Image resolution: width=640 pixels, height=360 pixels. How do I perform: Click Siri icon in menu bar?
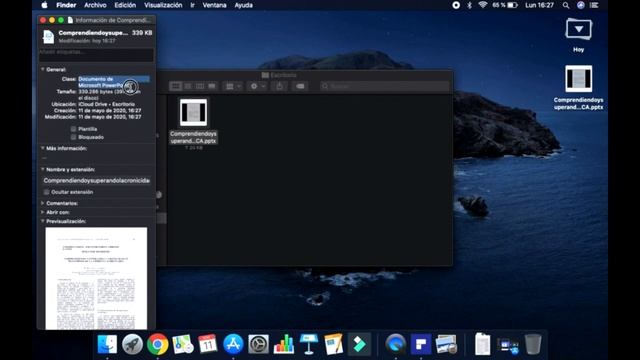coord(580,5)
